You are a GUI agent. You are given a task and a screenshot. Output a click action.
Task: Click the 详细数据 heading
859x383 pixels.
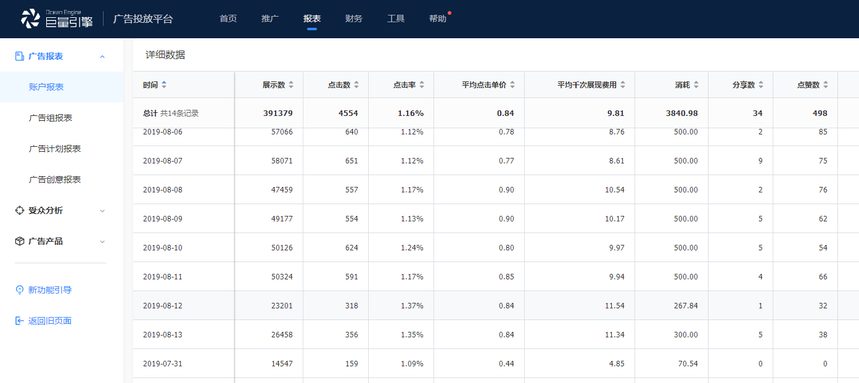click(165, 55)
